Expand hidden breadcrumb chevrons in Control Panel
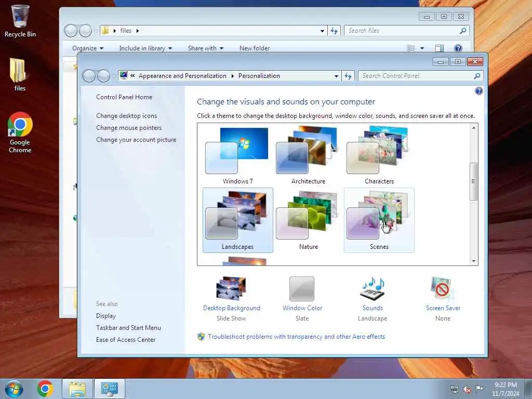This screenshot has height=399, width=532. [132, 76]
